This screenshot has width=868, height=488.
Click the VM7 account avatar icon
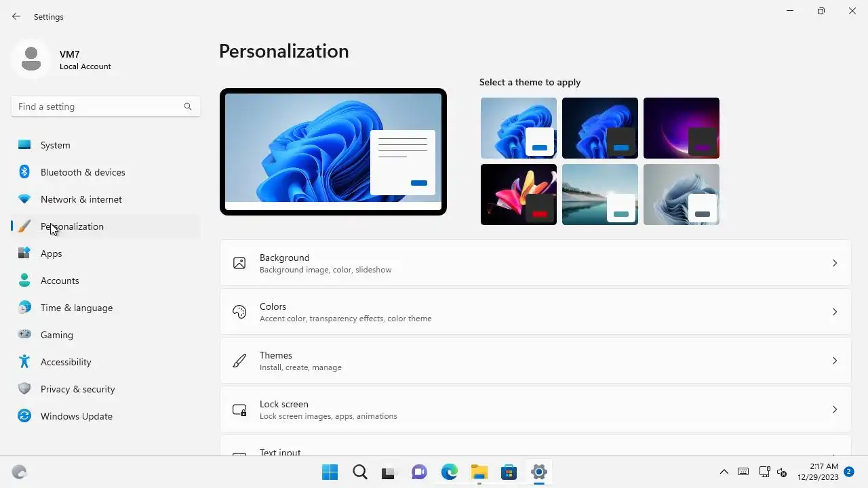(x=31, y=59)
